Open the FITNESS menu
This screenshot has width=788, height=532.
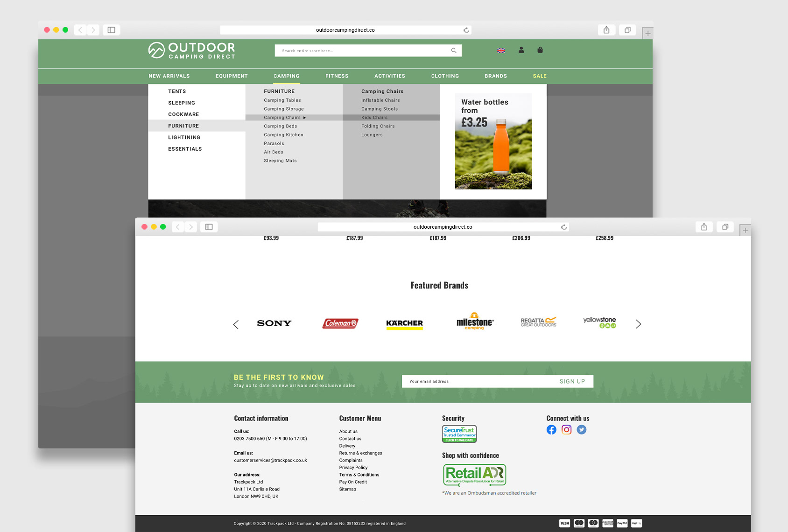[337, 76]
